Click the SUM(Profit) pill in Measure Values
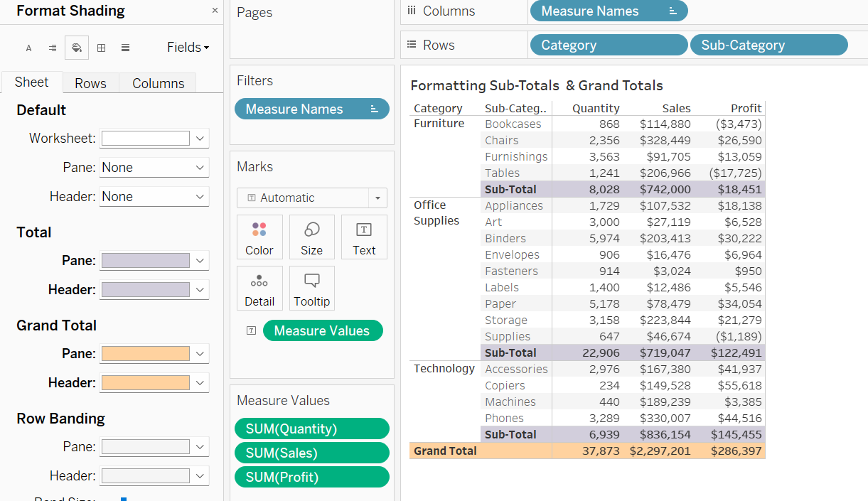The image size is (868, 501). point(311,477)
